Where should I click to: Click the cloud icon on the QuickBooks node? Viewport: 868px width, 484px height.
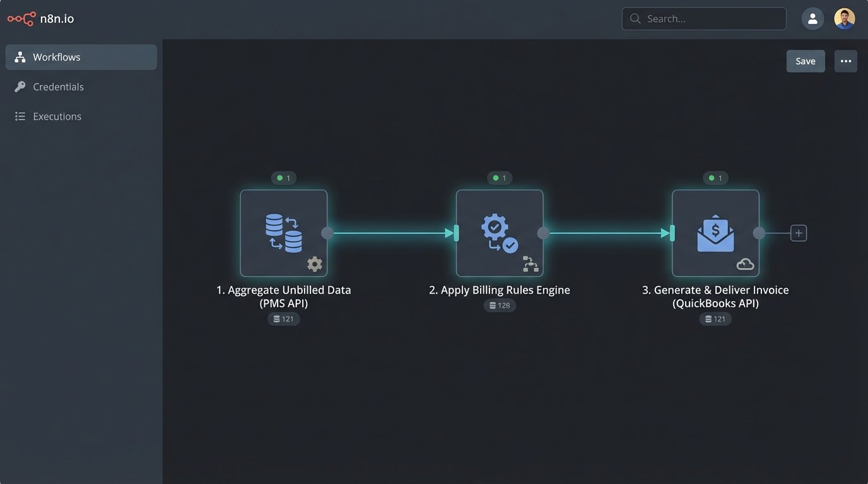(746, 264)
